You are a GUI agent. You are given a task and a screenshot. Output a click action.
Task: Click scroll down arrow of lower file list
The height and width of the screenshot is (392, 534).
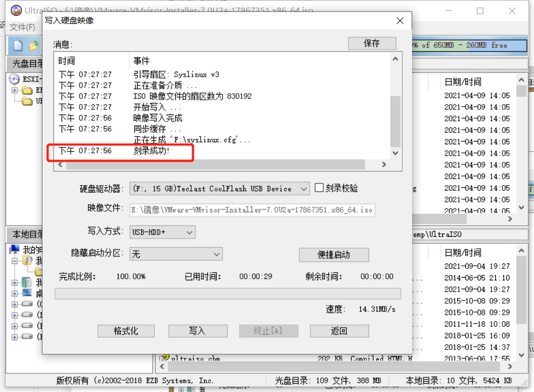point(521,355)
